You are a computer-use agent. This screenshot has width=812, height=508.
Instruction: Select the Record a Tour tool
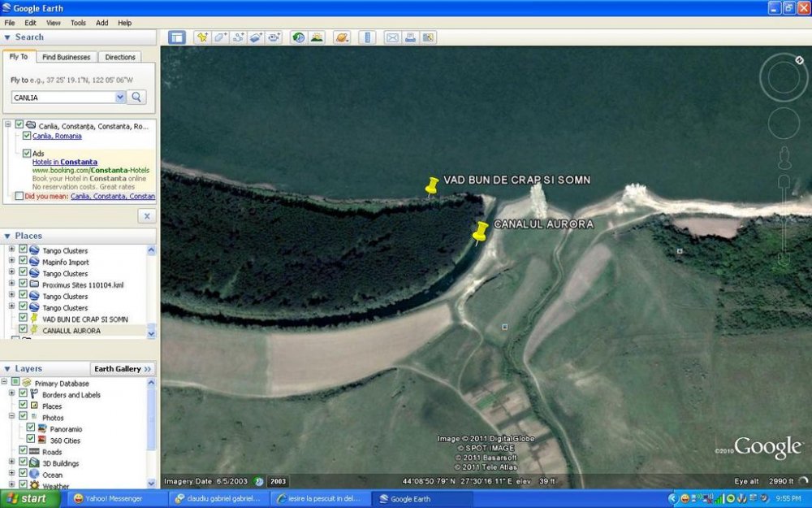click(x=274, y=37)
